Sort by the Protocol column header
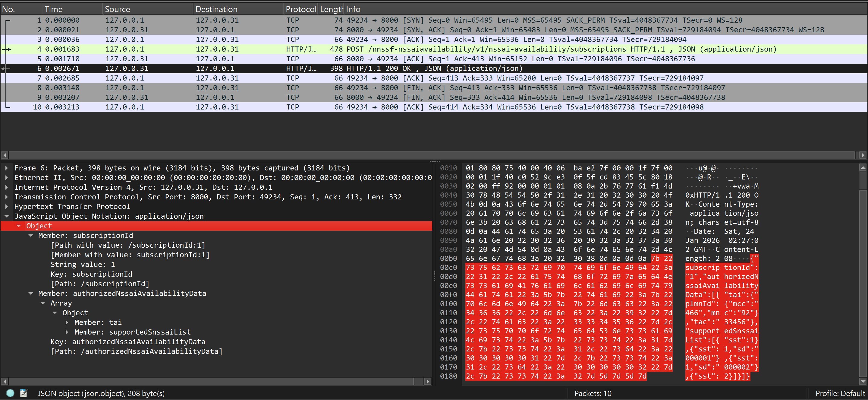Viewport: 868px width, 400px height. point(300,9)
